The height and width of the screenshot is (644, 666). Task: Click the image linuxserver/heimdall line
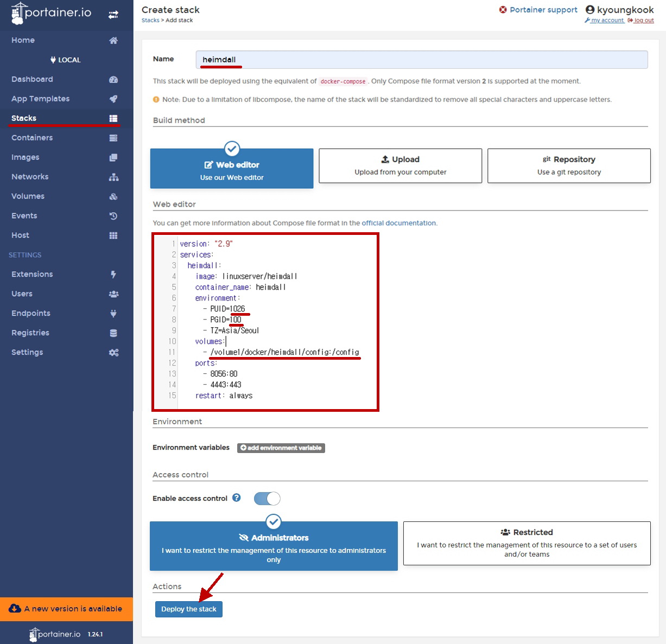[246, 276]
